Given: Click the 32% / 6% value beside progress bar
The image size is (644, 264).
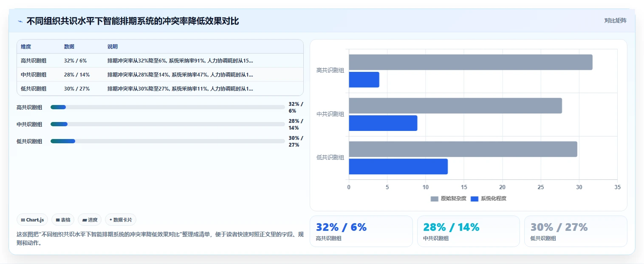Looking at the screenshot, I should (x=296, y=107).
